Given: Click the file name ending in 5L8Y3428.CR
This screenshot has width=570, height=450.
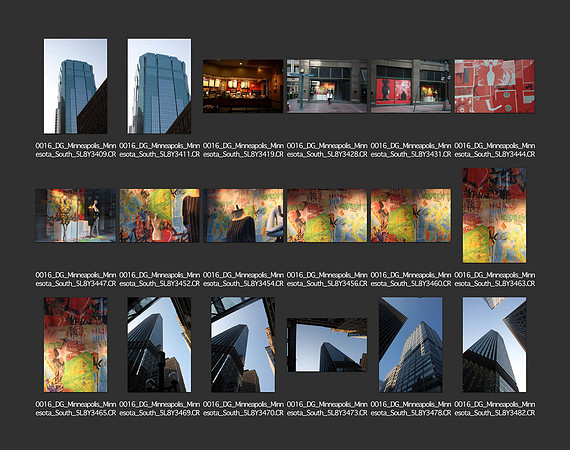Looking at the screenshot, I should click(327, 150).
